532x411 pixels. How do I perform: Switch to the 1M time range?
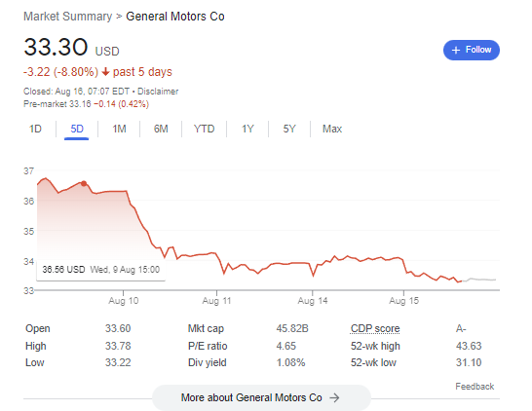click(119, 129)
